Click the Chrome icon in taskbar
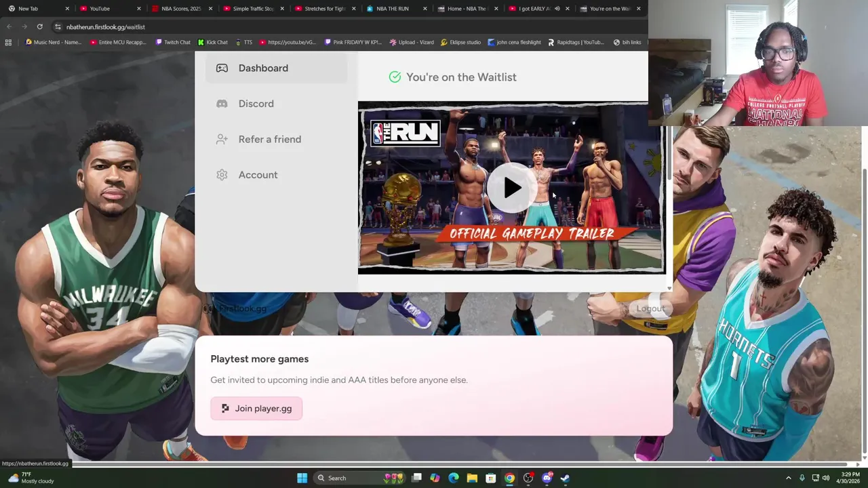This screenshot has height=488, width=868. pos(509,478)
